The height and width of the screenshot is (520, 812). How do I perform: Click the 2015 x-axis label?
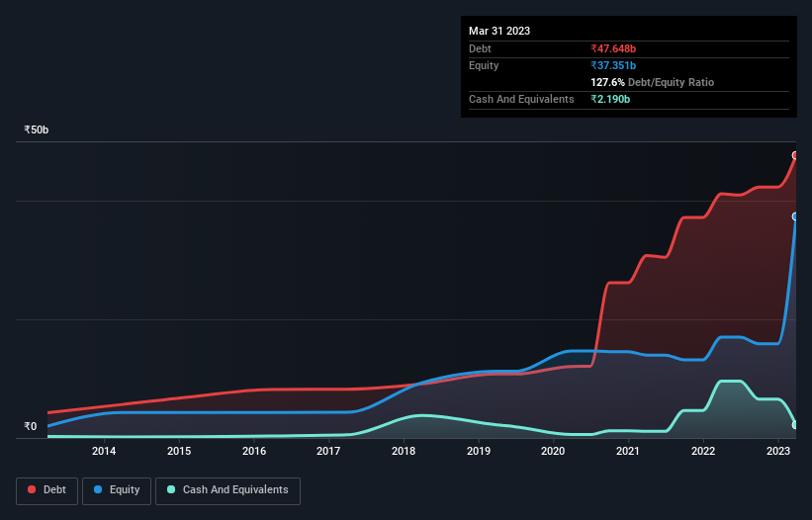(x=179, y=451)
